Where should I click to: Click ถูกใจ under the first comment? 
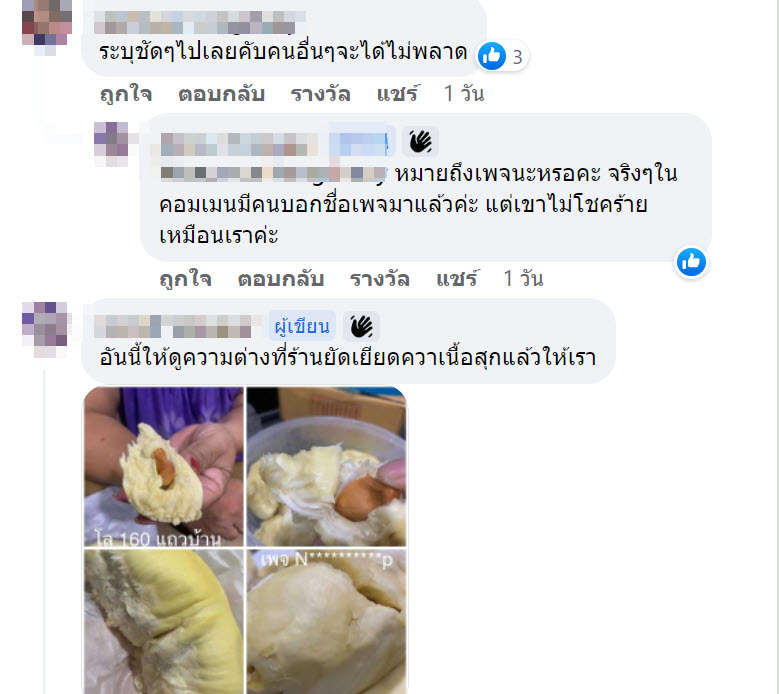pyautogui.click(x=126, y=93)
